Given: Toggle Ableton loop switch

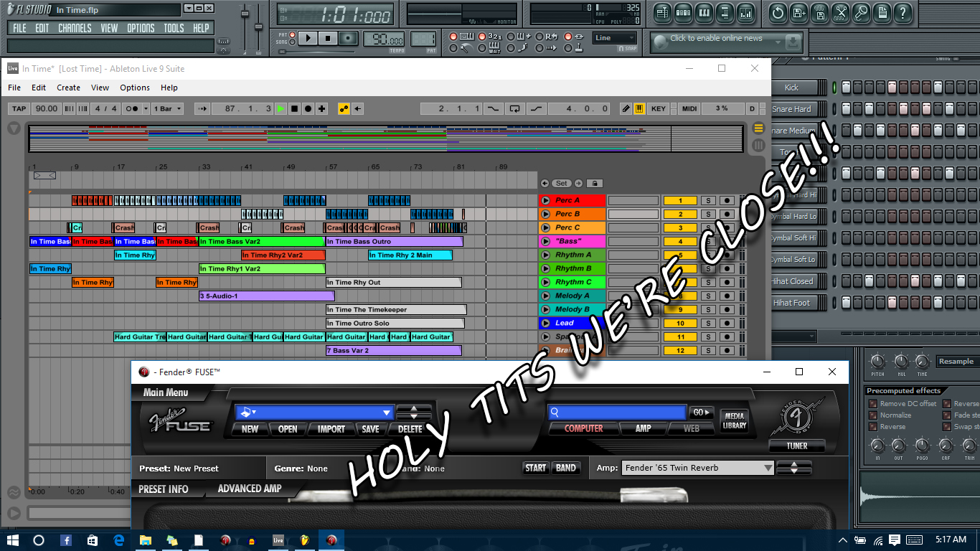Looking at the screenshot, I should coord(514,108).
